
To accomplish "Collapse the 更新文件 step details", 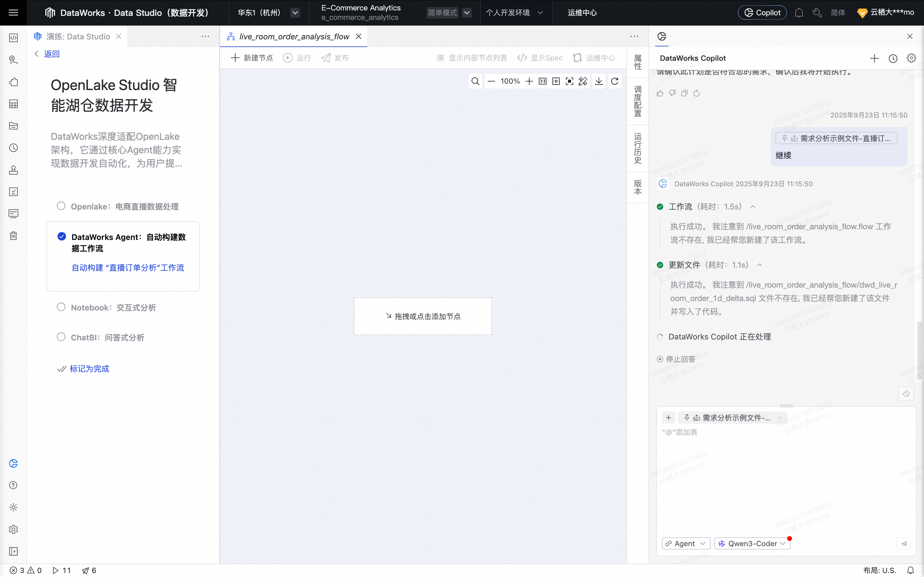I will coord(760,265).
